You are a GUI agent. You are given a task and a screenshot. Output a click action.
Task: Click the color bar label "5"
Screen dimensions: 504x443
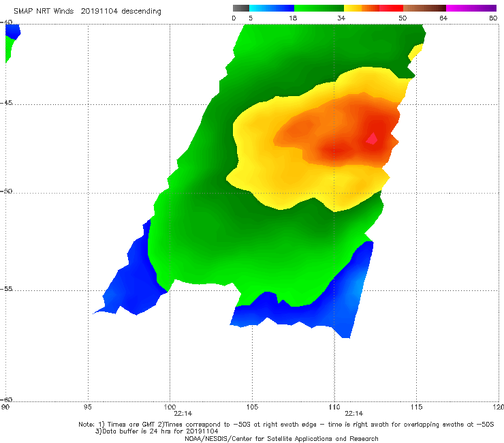click(251, 18)
